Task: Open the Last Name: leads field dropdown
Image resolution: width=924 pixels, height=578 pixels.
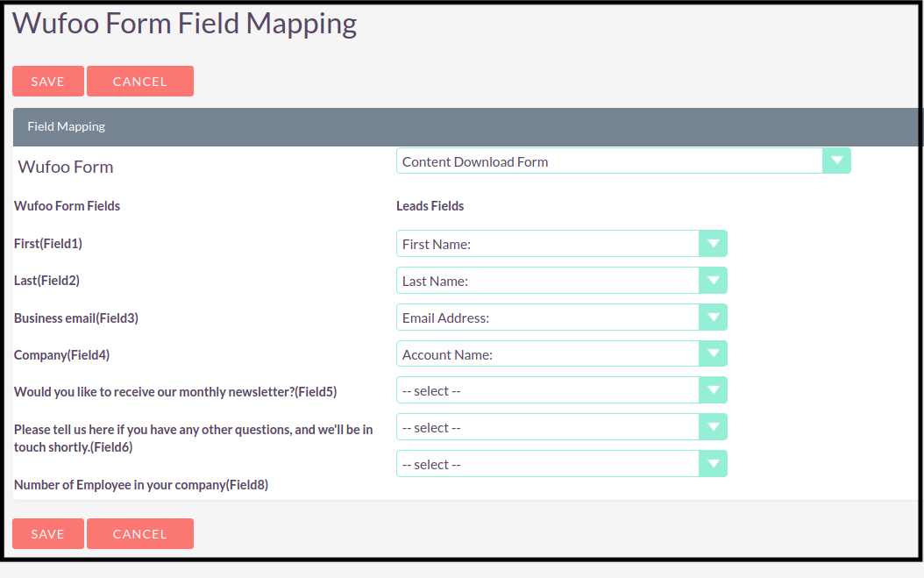Action: click(562, 280)
